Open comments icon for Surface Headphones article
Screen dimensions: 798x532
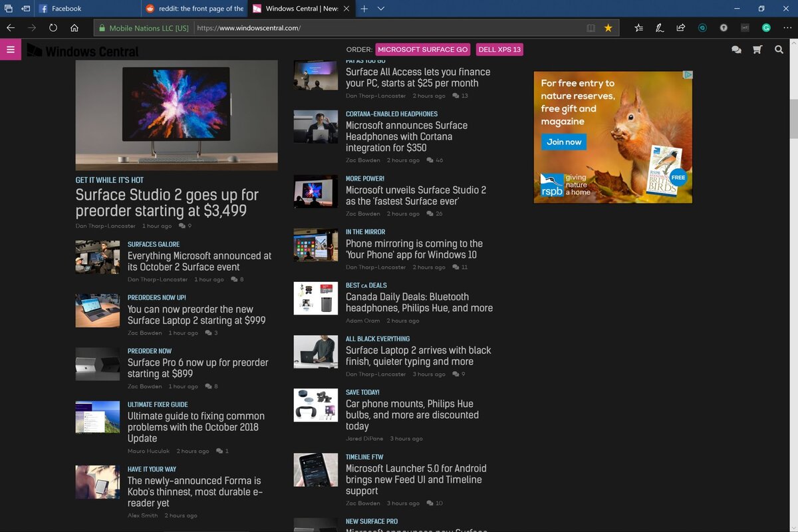point(431,160)
